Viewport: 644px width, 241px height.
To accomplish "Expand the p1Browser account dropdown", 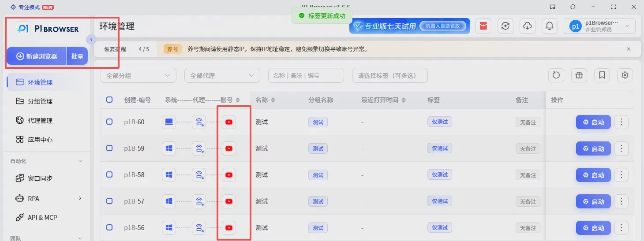I will 600,26.
